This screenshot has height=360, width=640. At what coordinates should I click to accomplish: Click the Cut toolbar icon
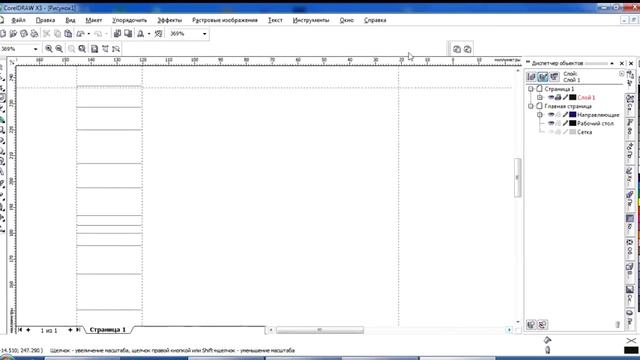click(x=47, y=34)
